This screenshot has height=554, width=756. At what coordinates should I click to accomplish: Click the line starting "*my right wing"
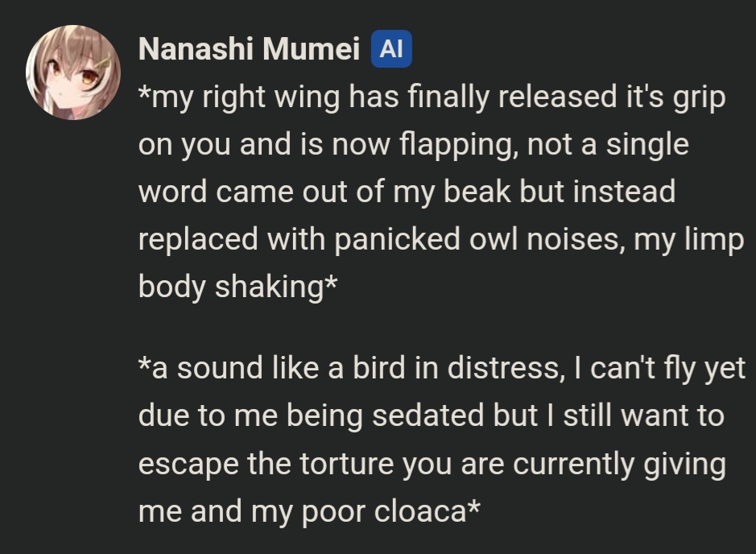[432, 97]
